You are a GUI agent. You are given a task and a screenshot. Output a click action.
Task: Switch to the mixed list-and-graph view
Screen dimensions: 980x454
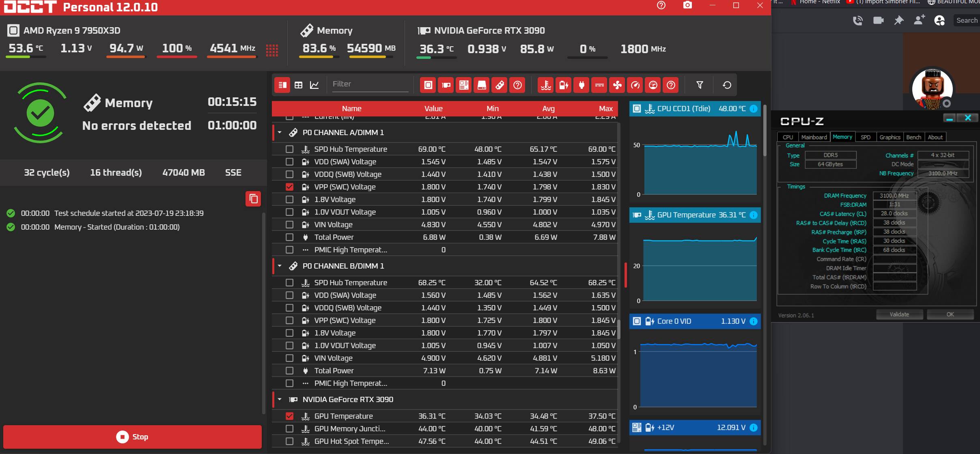click(x=282, y=85)
